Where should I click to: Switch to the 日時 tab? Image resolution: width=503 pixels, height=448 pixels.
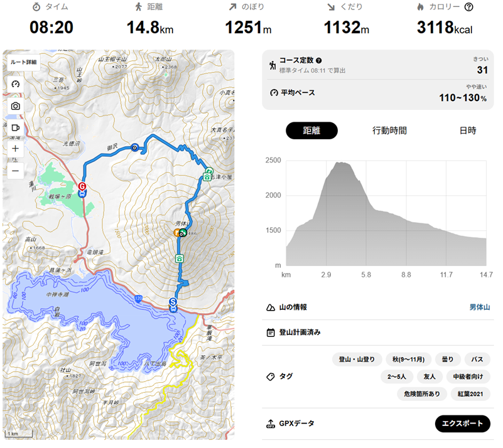pyautogui.click(x=467, y=131)
